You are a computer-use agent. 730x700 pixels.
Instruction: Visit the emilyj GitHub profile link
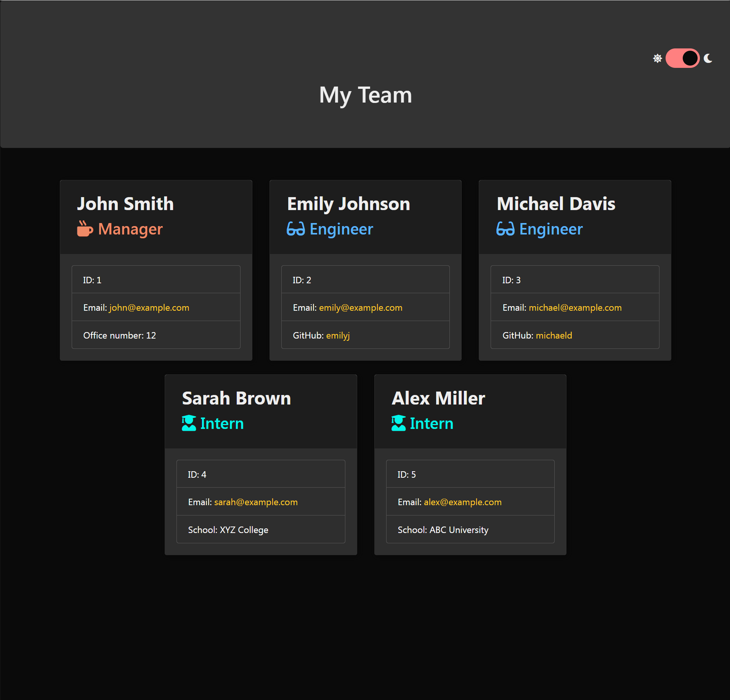pos(338,336)
